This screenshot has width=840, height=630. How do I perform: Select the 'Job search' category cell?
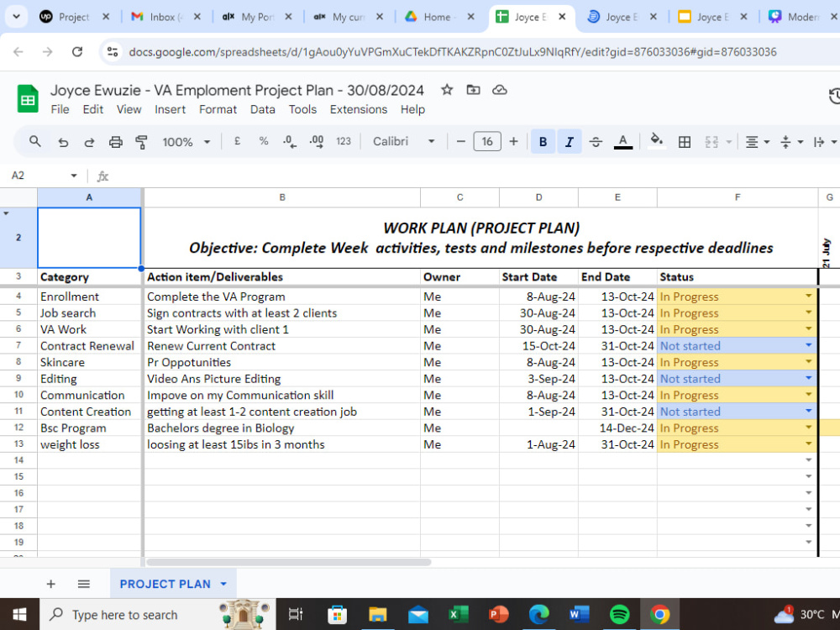(x=89, y=312)
